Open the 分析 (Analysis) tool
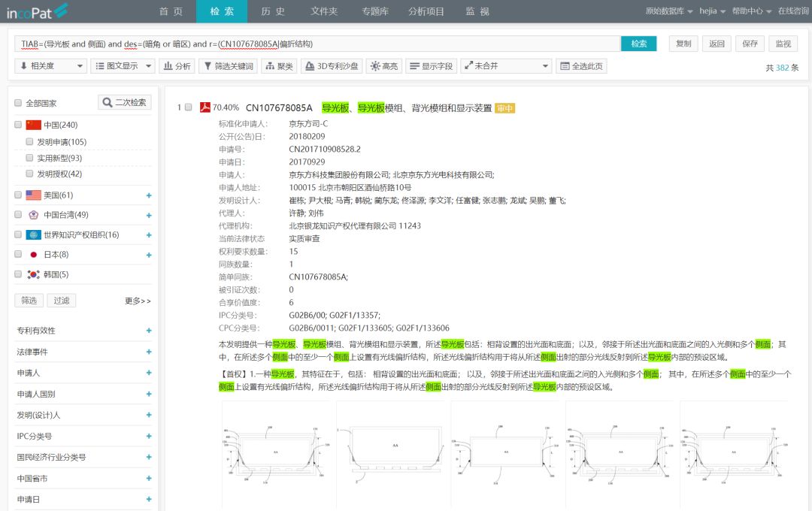 180,65
